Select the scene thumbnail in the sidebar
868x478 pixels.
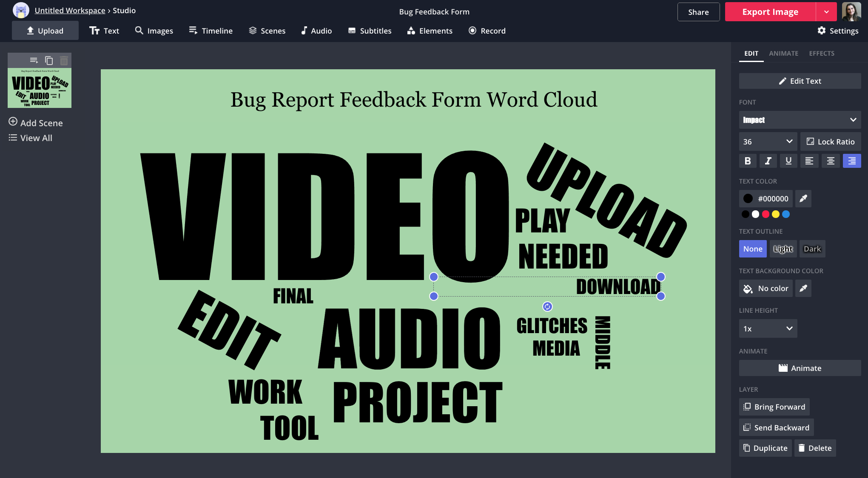(40, 88)
